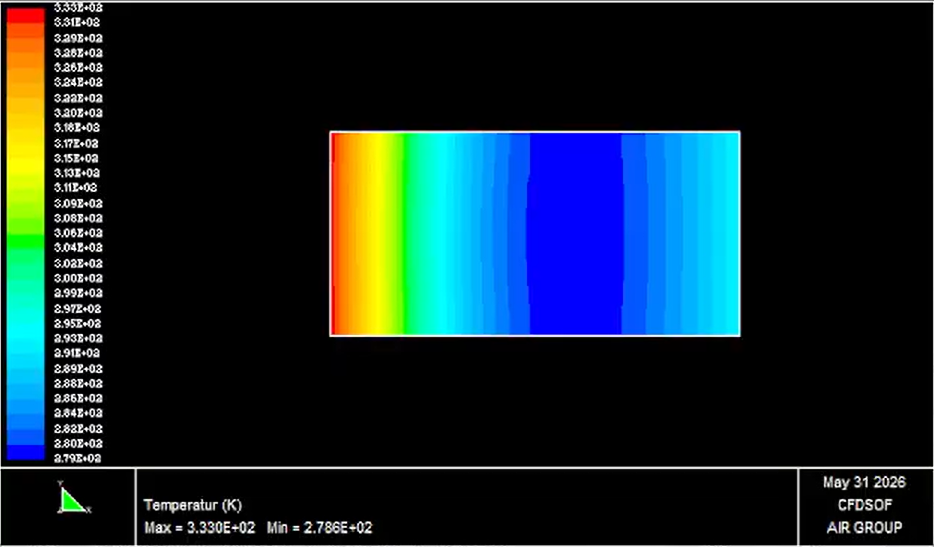Click the 3.33E+02 legend value label
The width and height of the screenshot is (934, 547).
(x=78, y=8)
